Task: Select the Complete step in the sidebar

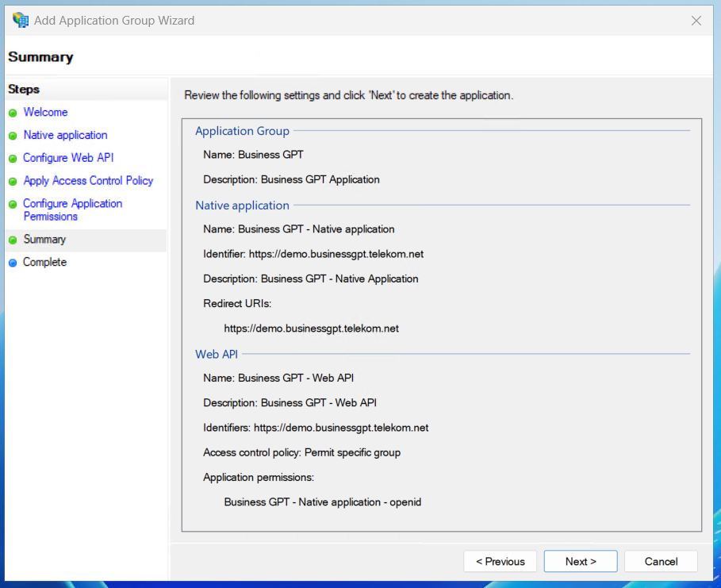Action: tap(44, 262)
